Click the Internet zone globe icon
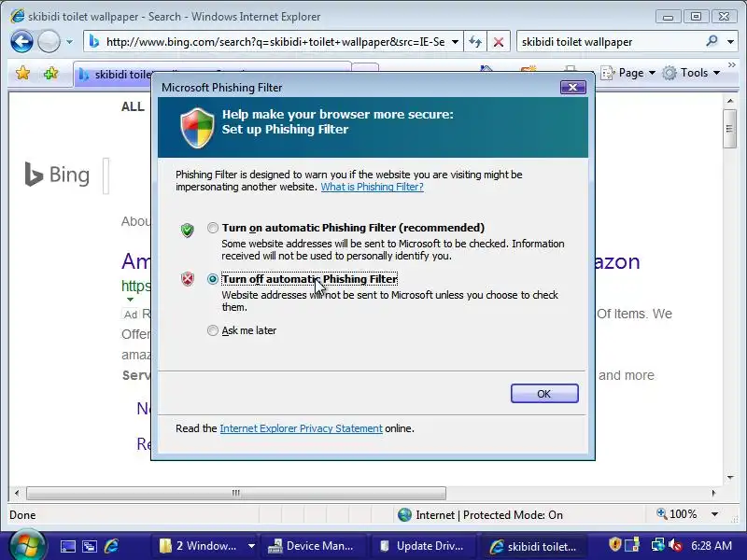Viewport: 747px width, 560px height. (x=404, y=515)
